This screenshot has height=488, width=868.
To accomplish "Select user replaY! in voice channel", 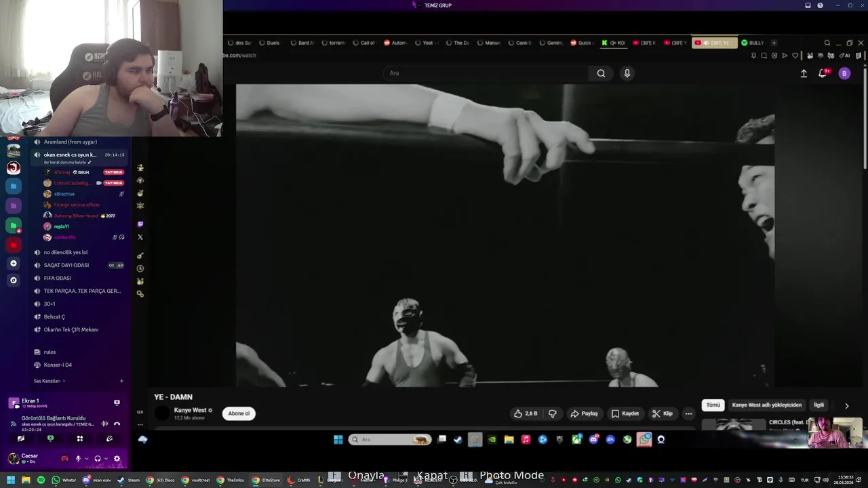I will [x=62, y=226].
